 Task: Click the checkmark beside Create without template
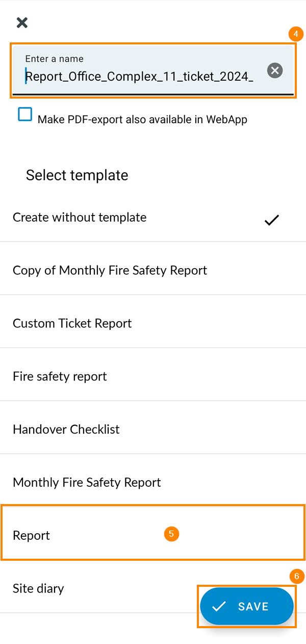click(x=271, y=220)
